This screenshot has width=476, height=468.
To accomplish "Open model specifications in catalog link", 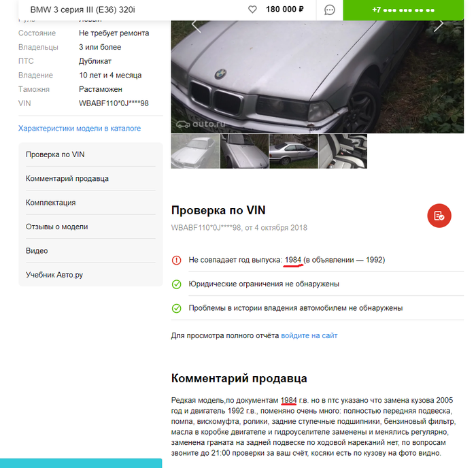I will 80,128.
